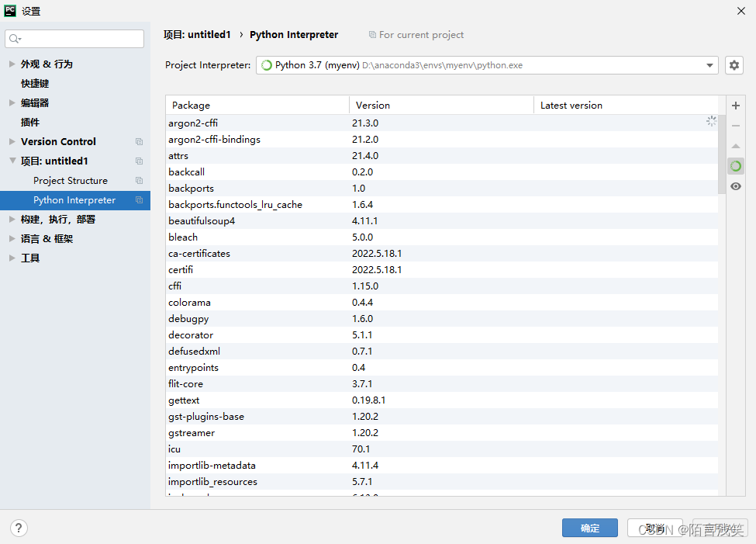This screenshot has height=544, width=756.
Task: Click the search magnifier icon in settings
Action: coord(15,39)
